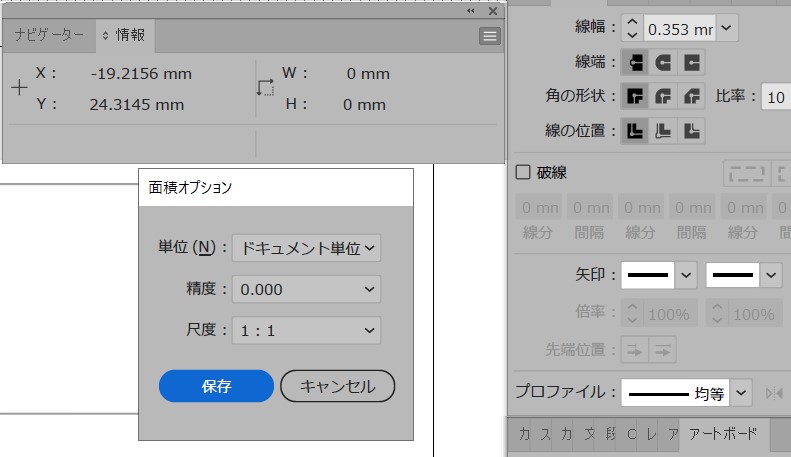Viewport: 791px width, 457px height.
Task: Click first 間隔 gap length field
Action: point(590,207)
